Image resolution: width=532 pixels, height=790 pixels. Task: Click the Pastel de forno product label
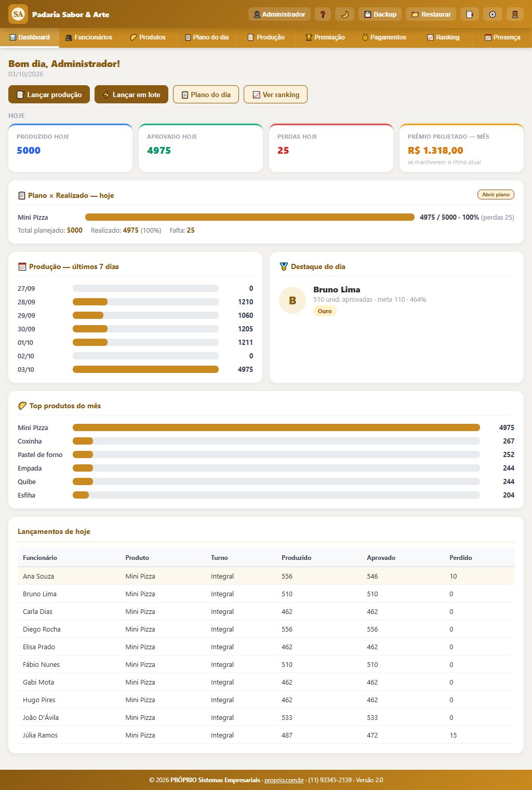(x=40, y=454)
